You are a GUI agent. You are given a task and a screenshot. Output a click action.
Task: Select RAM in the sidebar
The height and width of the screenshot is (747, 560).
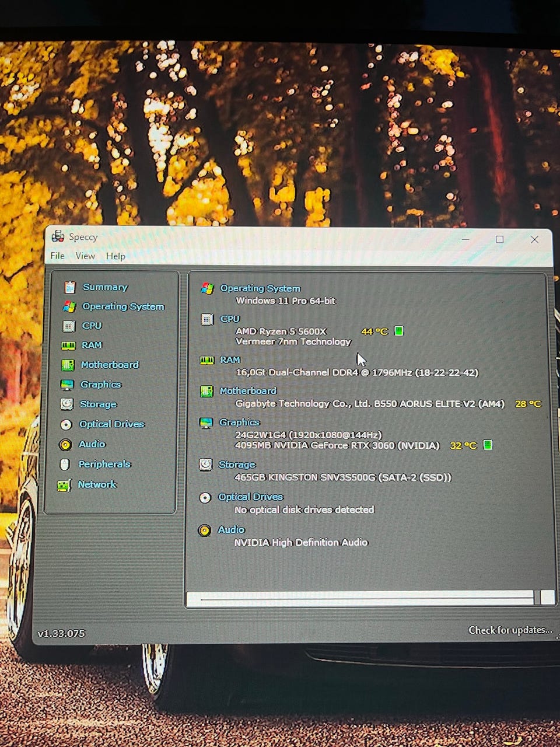pos(92,345)
